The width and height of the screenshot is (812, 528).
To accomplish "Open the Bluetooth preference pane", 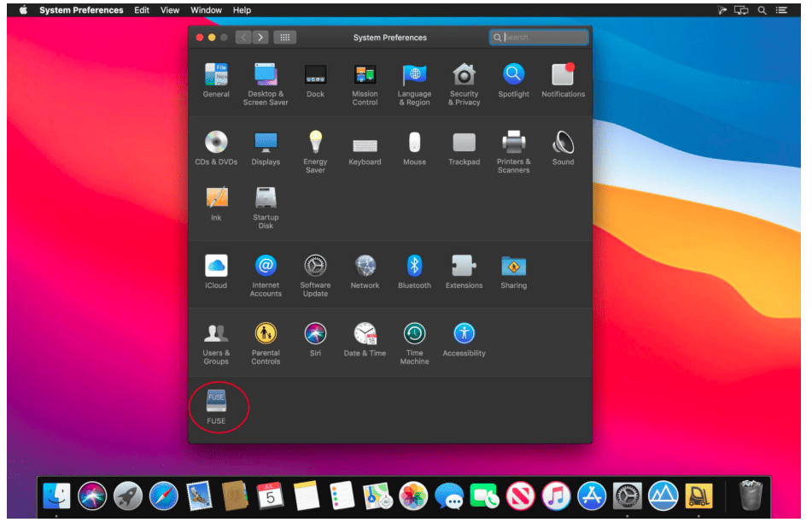I will point(414,271).
